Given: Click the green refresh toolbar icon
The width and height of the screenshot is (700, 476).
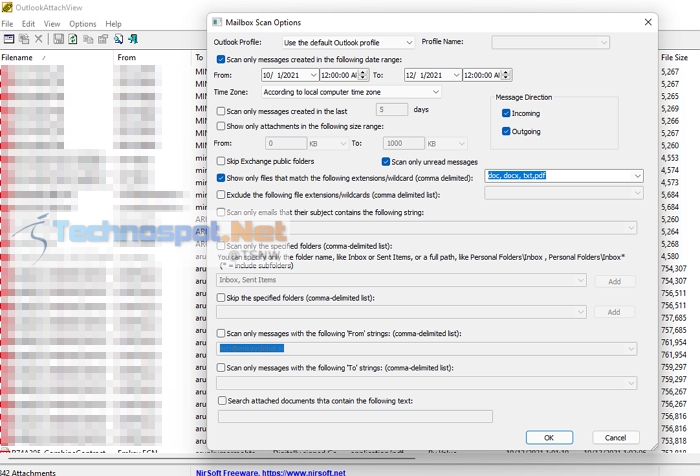Looking at the screenshot, I should (x=73, y=39).
